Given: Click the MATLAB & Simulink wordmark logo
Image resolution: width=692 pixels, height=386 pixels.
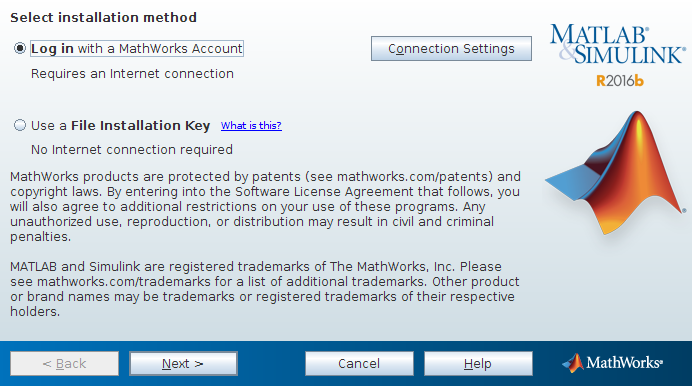Looking at the screenshot, I should coord(618,44).
